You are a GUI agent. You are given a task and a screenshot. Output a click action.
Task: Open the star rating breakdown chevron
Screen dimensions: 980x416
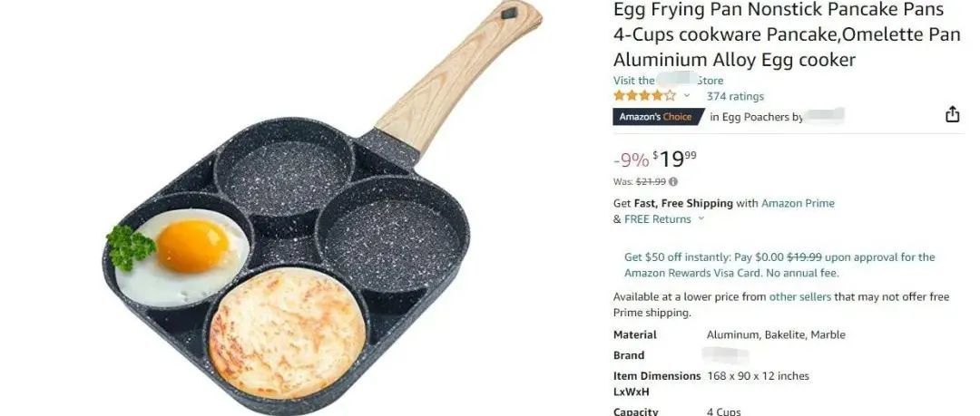(687, 95)
